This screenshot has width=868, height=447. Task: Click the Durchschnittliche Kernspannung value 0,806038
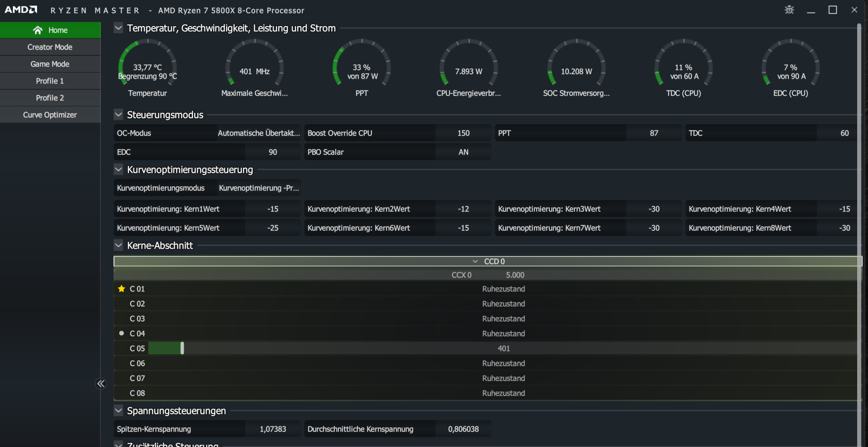point(463,429)
